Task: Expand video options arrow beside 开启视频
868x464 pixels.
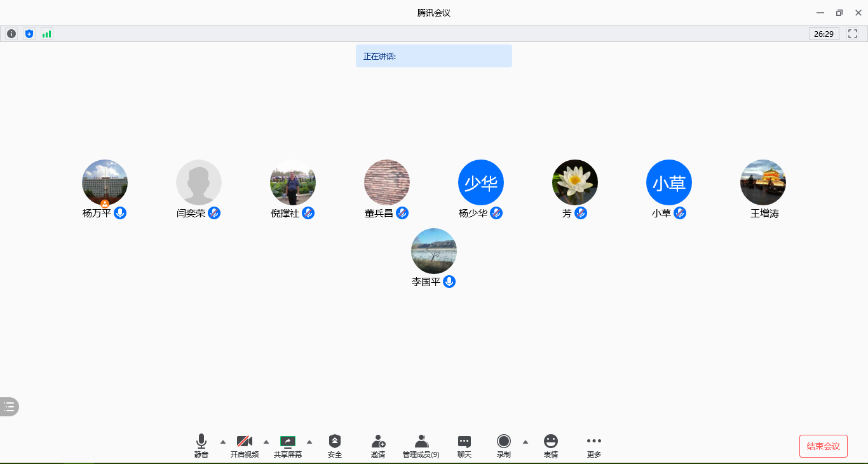Action: point(266,442)
